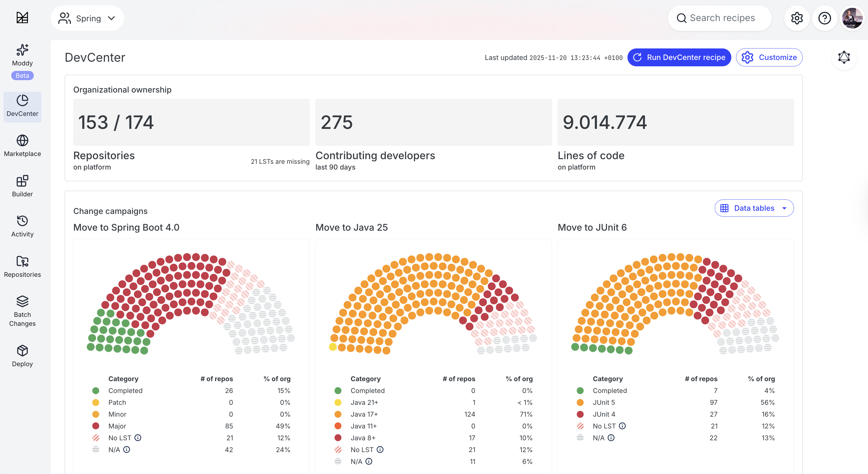Open the help question mark icon

[824, 18]
